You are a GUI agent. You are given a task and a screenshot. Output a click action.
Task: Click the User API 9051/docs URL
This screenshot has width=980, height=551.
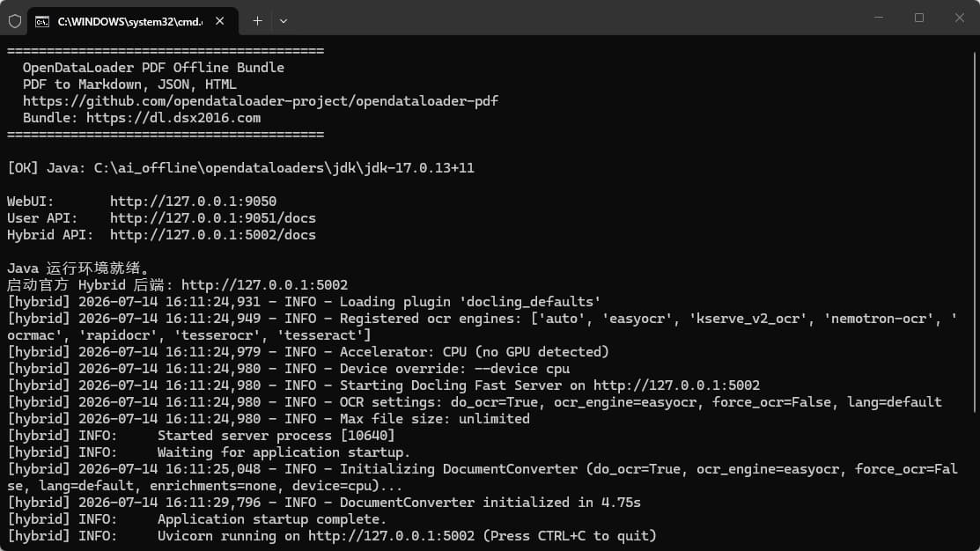[213, 218]
